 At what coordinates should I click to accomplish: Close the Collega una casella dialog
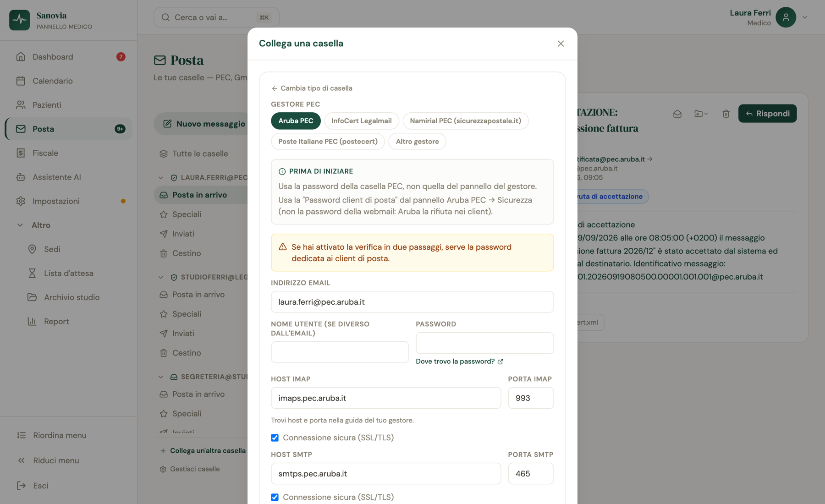click(x=561, y=44)
